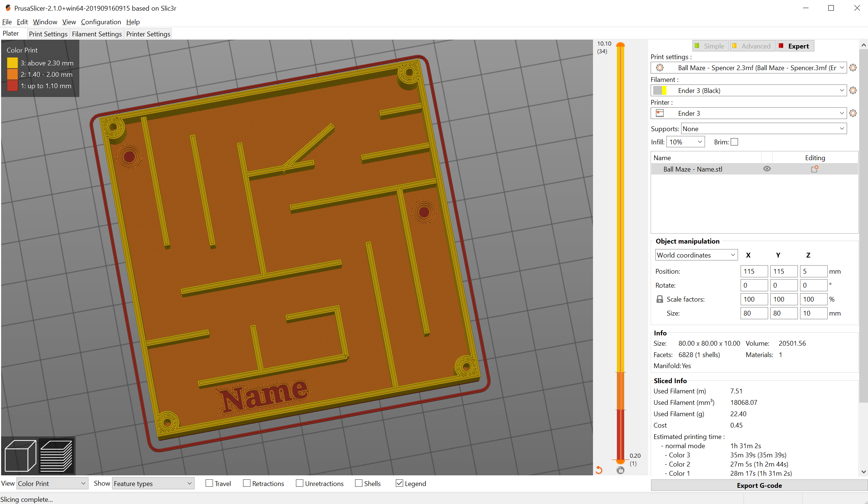The width and height of the screenshot is (868, 504).
Task: Click the yellow color swatch above 2.30 mm
Action: click(x=12, y=62)
